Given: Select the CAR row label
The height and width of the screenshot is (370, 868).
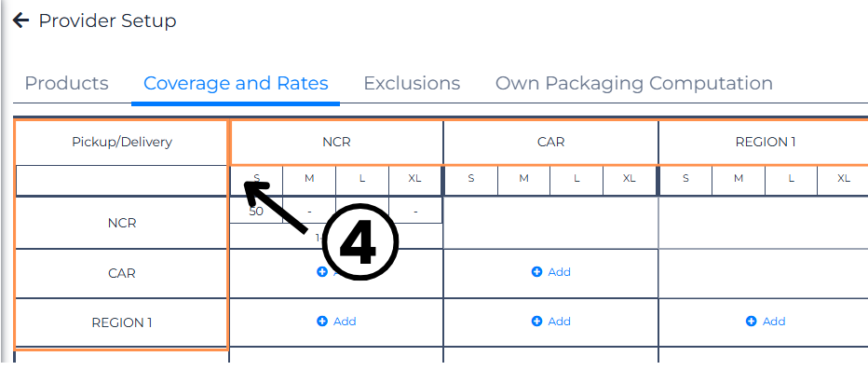Looking at the screenshot, I should pos(122,273).
